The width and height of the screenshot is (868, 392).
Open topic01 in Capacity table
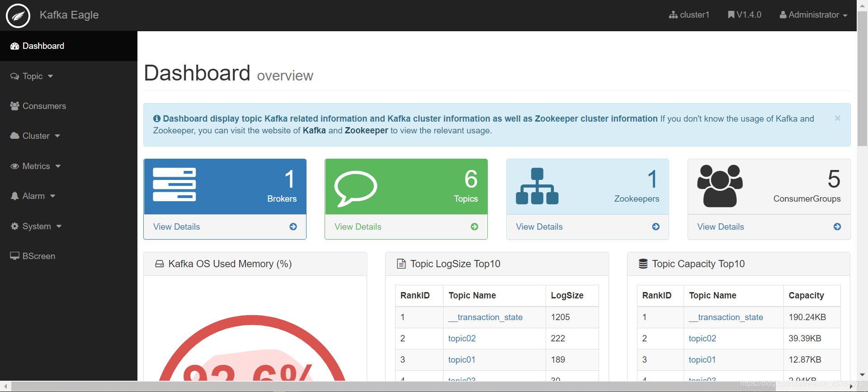702,360
